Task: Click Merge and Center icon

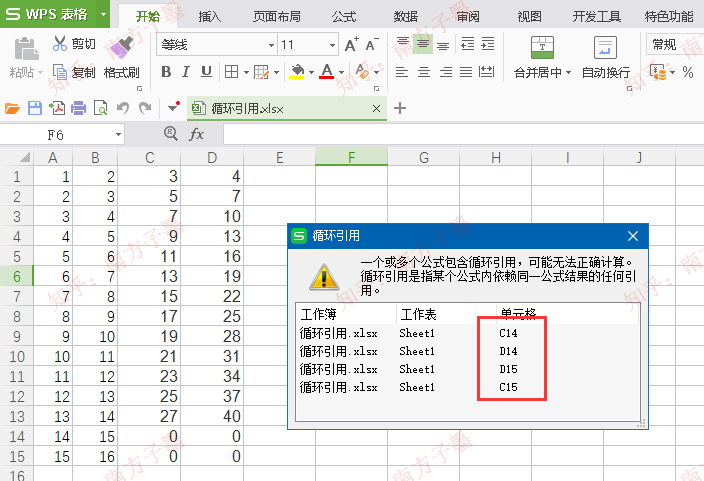Action: [x=542, y=47]
